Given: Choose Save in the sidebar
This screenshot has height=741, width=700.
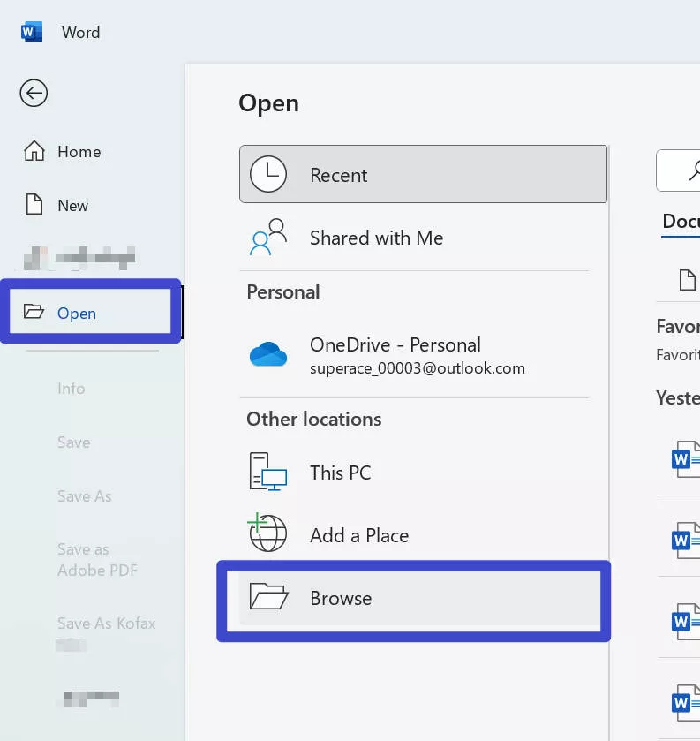Looking at the screenshot, I should (73, 442).
